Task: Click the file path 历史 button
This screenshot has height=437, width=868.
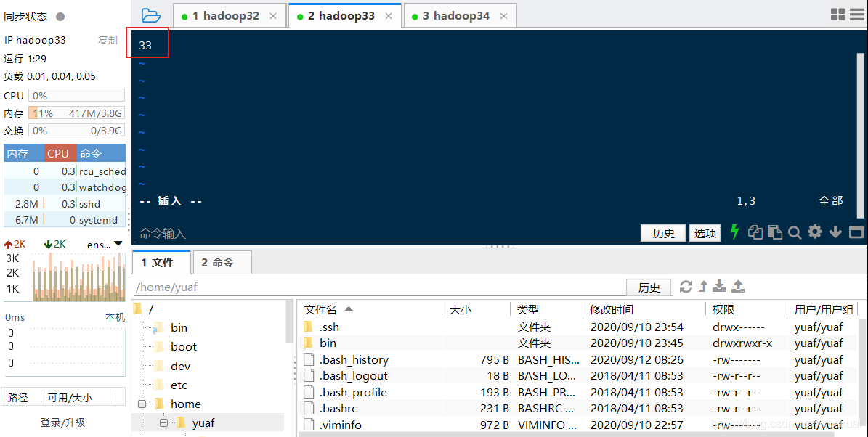Action: 649,287
